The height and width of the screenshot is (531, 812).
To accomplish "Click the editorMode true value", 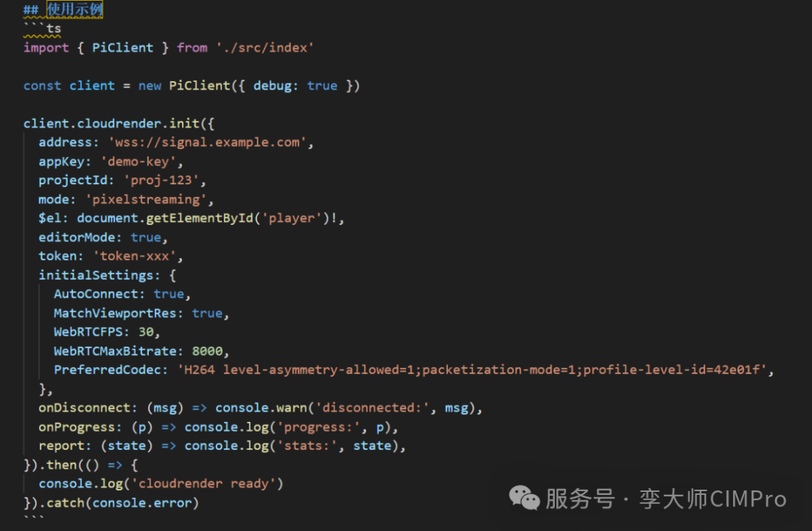I will point(146,237).
